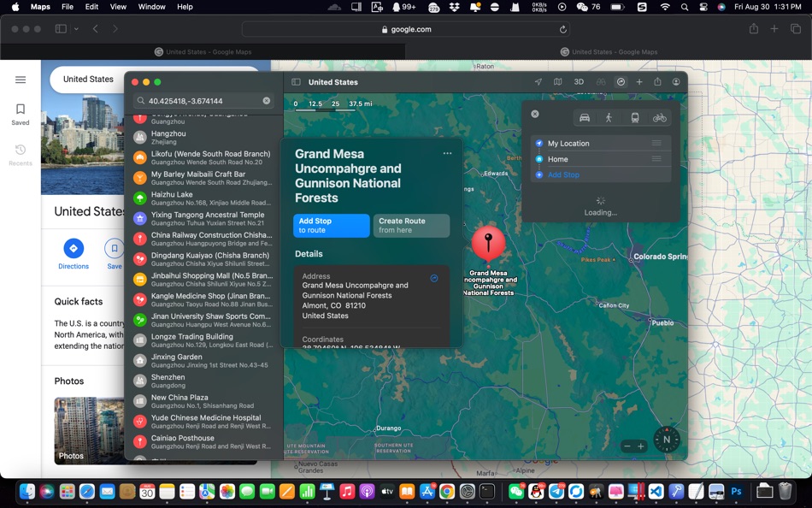The height and width of the screenshot is (508, 812).
Task: Open the account profile icon in Maps
Action: (676, 82)
